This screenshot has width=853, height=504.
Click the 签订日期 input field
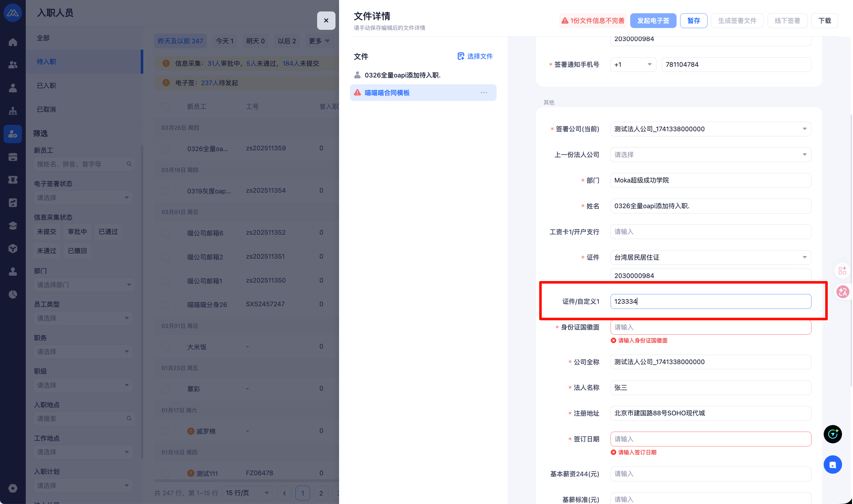pyautogui.click(x=710, y=439)
